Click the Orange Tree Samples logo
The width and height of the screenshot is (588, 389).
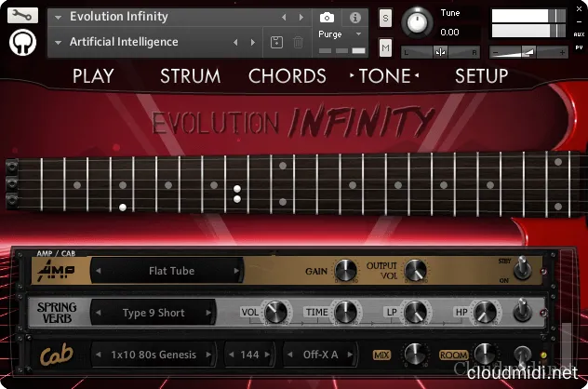(x=23, y=43)
